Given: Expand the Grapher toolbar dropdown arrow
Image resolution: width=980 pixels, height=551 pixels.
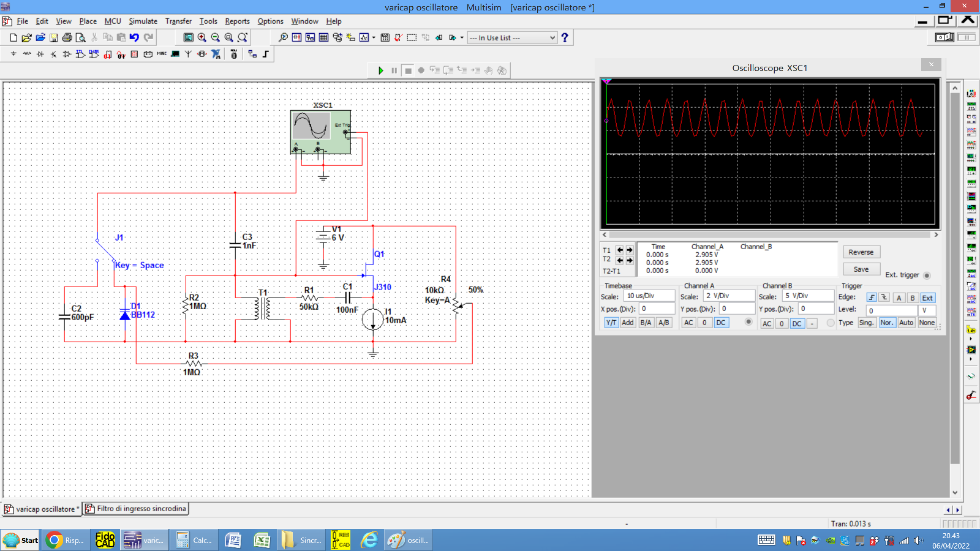Looking at the screenshot, I should [374, 38].
